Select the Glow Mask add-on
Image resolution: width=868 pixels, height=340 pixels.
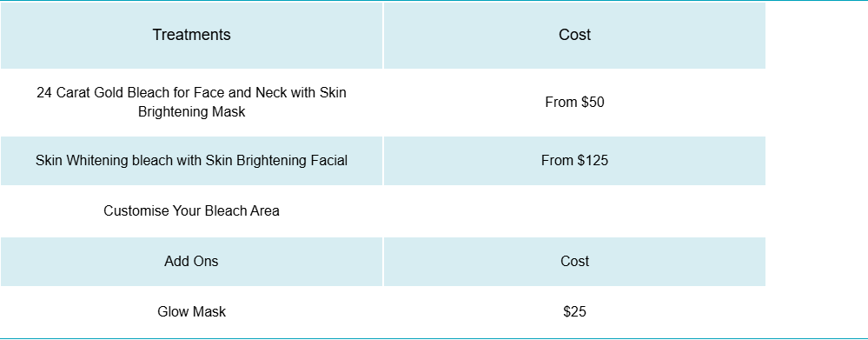point(191,312)
